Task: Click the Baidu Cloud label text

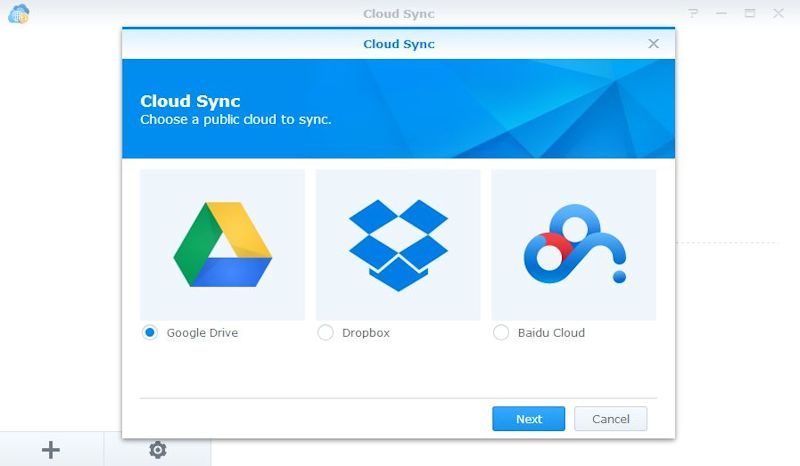Action: 552,333
